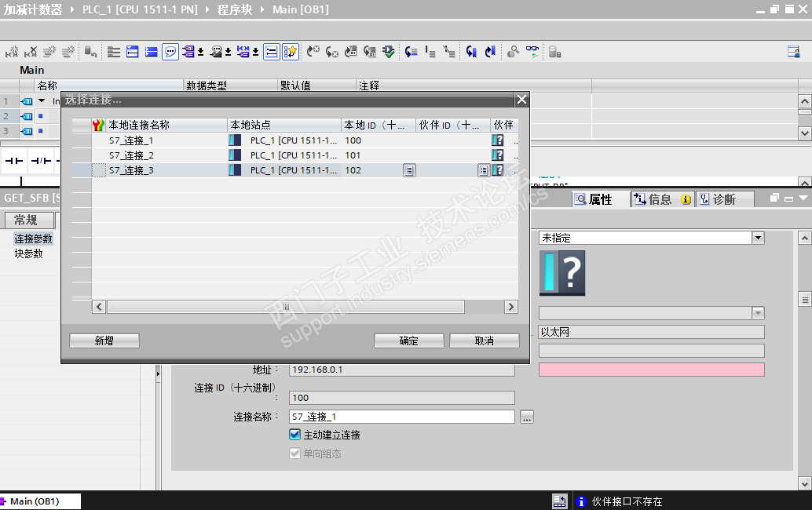Expand the Input row in the interface table
Viewport: 812px width, 510px height.
click(42, 101)
